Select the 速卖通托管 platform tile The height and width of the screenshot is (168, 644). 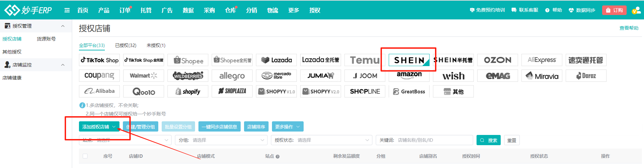(x=586, y=60)
